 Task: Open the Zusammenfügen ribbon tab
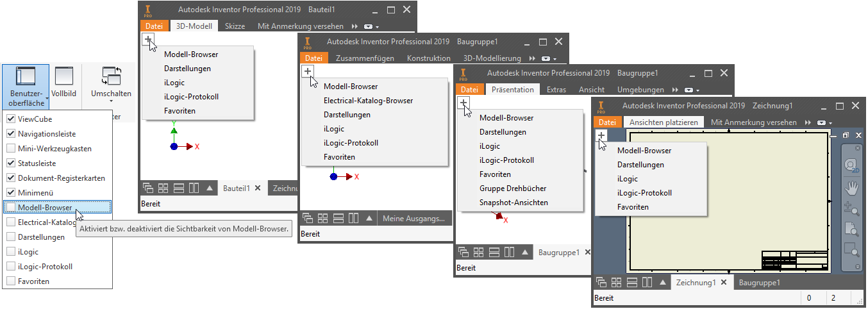click(x=365, y=58)
